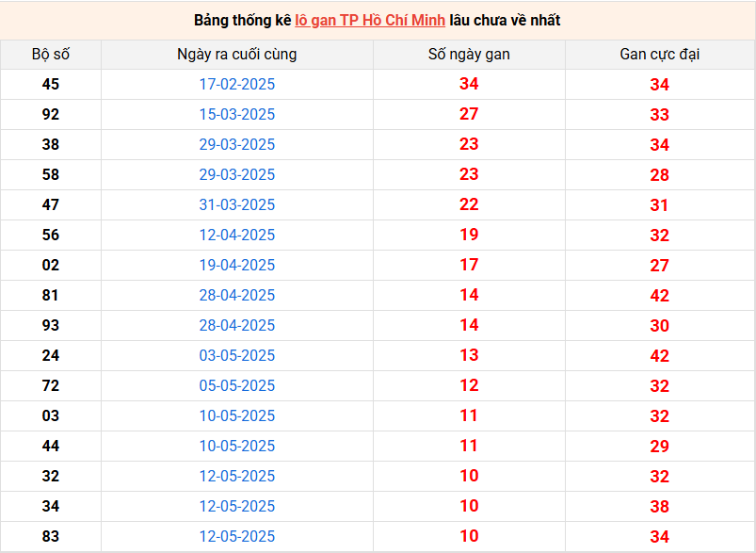The height and width of the screenshot is (553, 756).
Task: Click number 45 in the Bộ số column
Action: [x=51, y=85]
